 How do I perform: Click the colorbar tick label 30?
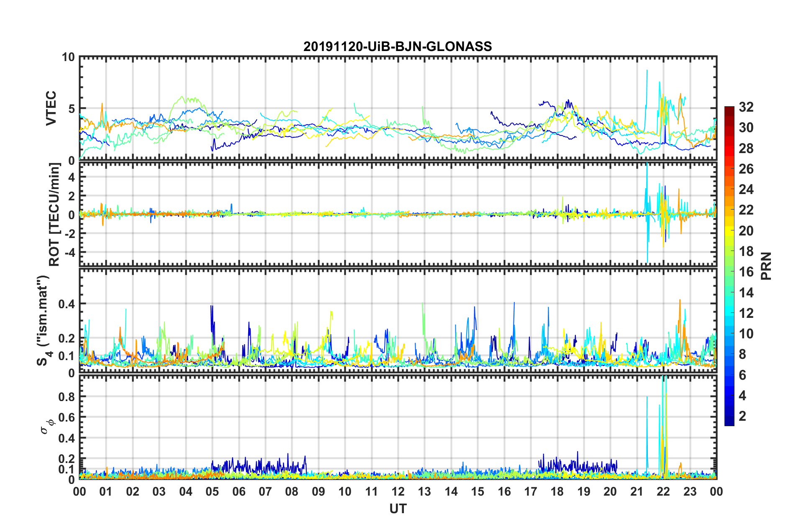point(746,128)
